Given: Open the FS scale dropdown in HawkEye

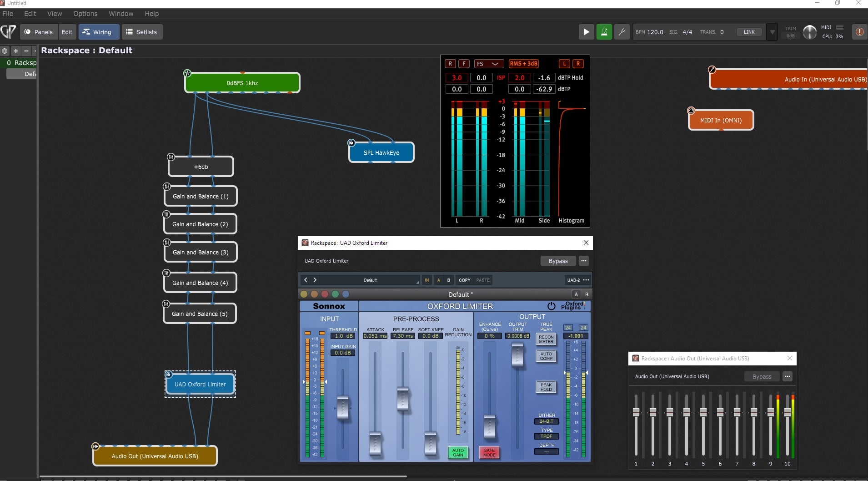Looking at the screenshot, I should coord(488,64).
